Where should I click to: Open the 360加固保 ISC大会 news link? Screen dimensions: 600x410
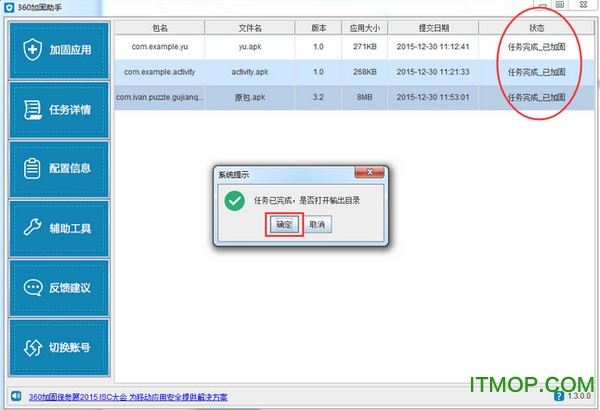click(128, 397)
